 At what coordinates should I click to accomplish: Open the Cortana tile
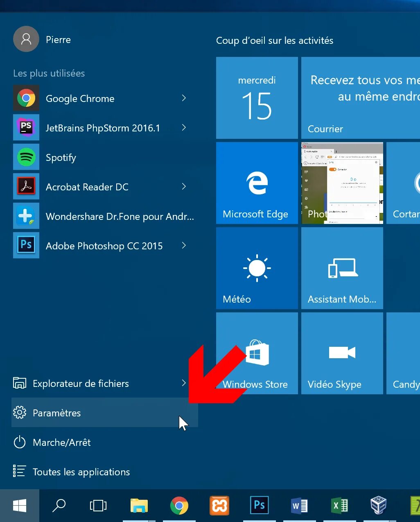point(403,183)
